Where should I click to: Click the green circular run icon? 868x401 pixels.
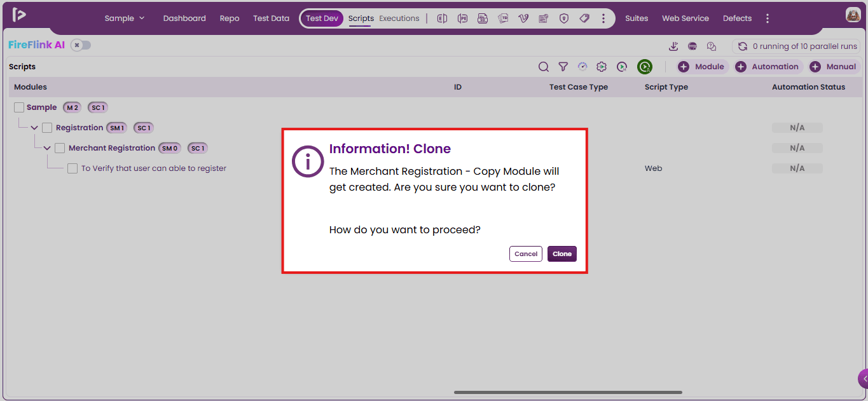click(x=645, y=67)
